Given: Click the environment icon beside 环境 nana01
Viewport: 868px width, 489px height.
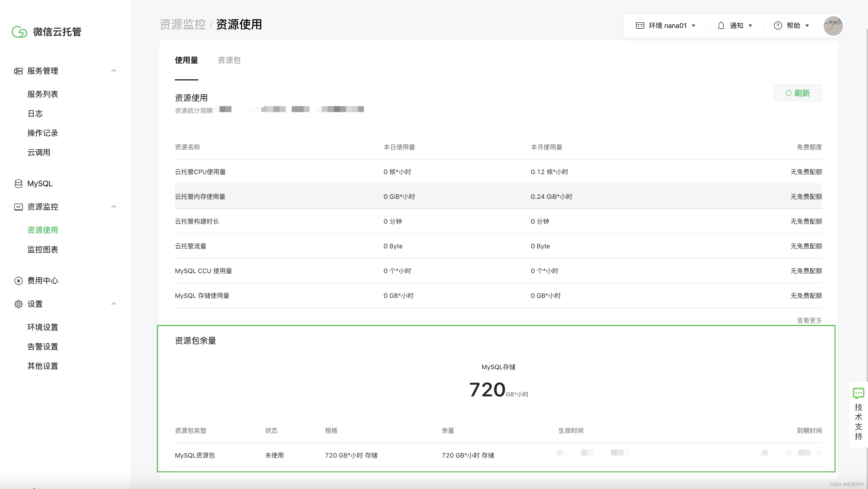Looking at the screenshot, I should pyautogui.click(x=640, y=26).
